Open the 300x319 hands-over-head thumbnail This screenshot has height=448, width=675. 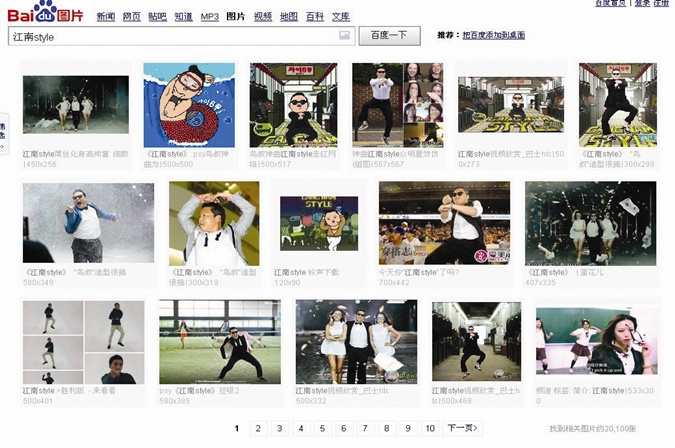(x=214, y=223)
